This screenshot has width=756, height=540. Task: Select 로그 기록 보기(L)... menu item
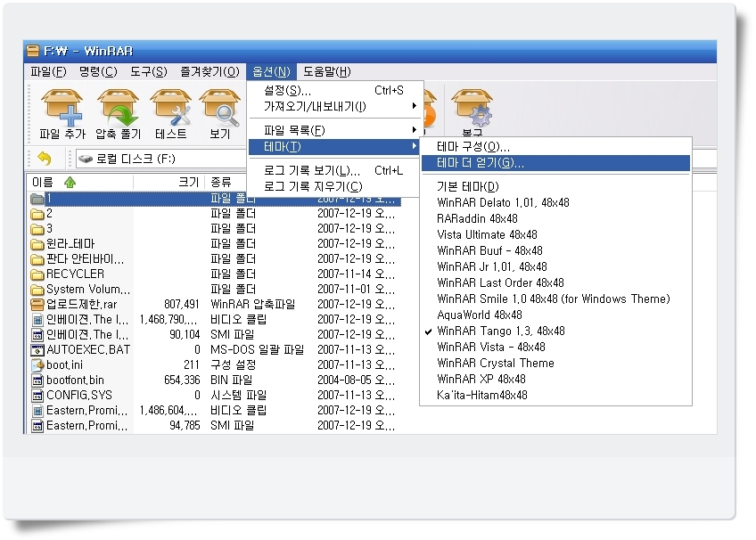coord(333,170)
